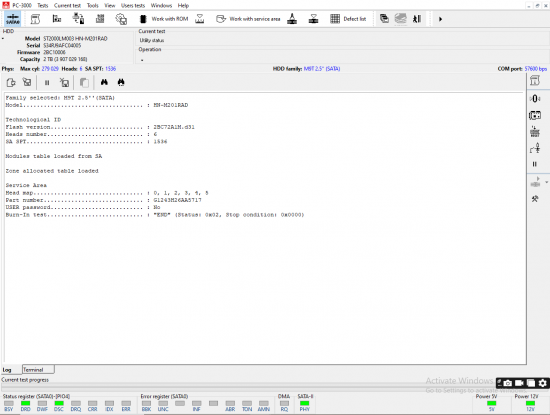Click the log line 'Modules table loaded from SA'
The image size is (550, 415).
tap(54, 156)
